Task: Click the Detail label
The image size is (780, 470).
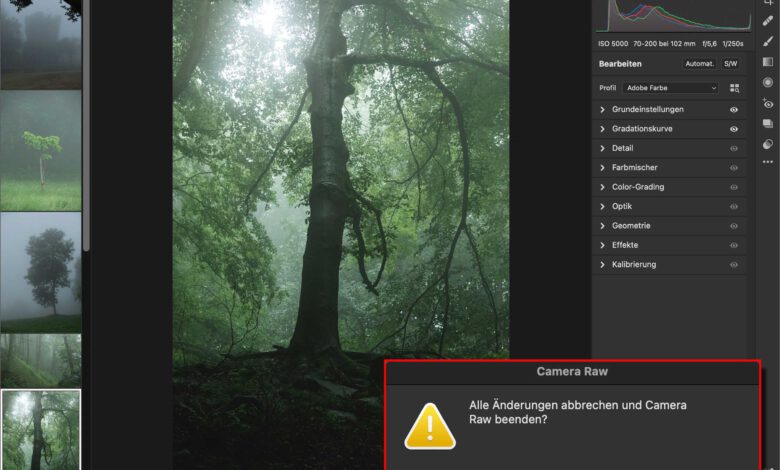Action: click(622, 148)
